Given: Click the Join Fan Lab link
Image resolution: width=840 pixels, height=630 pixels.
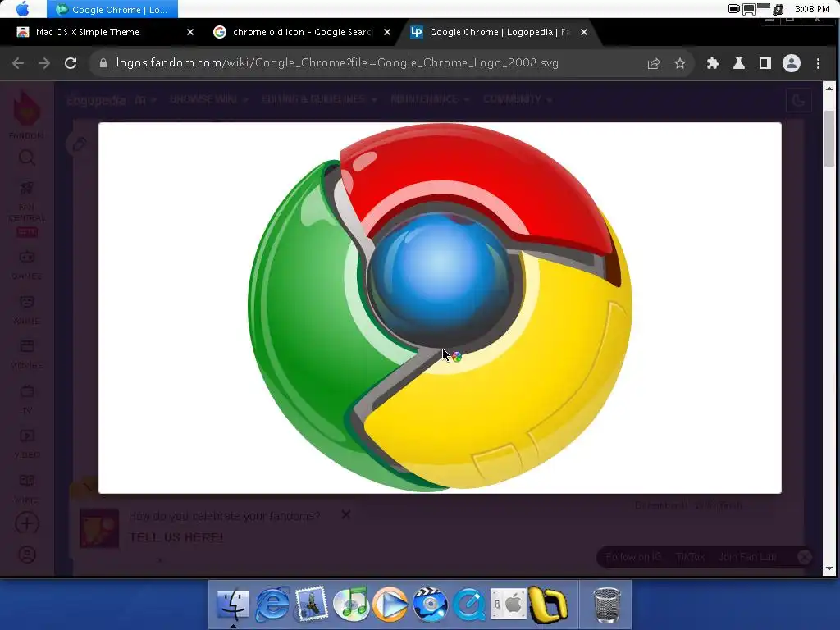Looking at the screenshot, I should tap(746, 557).
